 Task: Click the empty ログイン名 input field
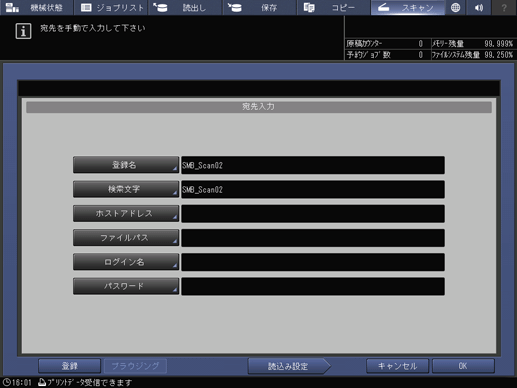tap(313, 262)
